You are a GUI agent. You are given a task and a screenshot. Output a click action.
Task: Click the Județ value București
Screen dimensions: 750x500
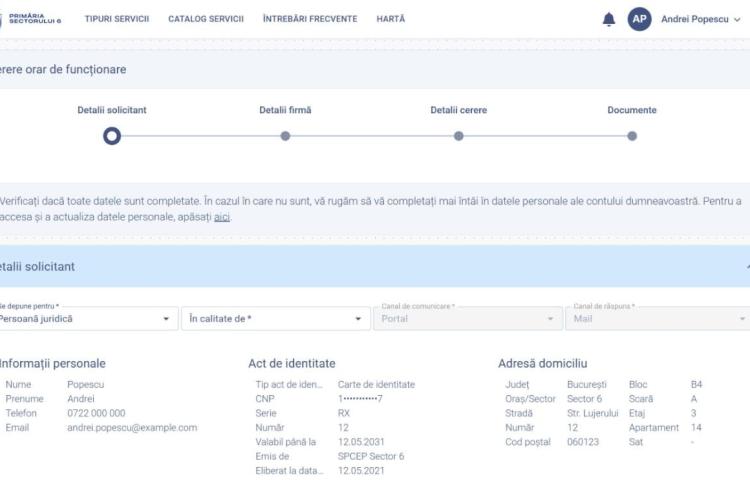(x=586, y=385)
